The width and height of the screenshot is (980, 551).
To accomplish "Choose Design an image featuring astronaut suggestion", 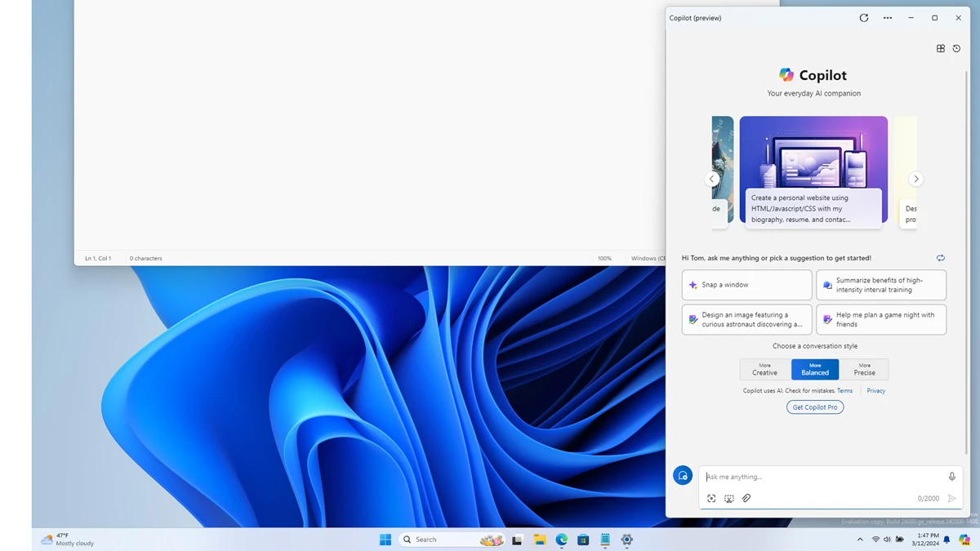I will pyautogui.click(x=747, y=319).
